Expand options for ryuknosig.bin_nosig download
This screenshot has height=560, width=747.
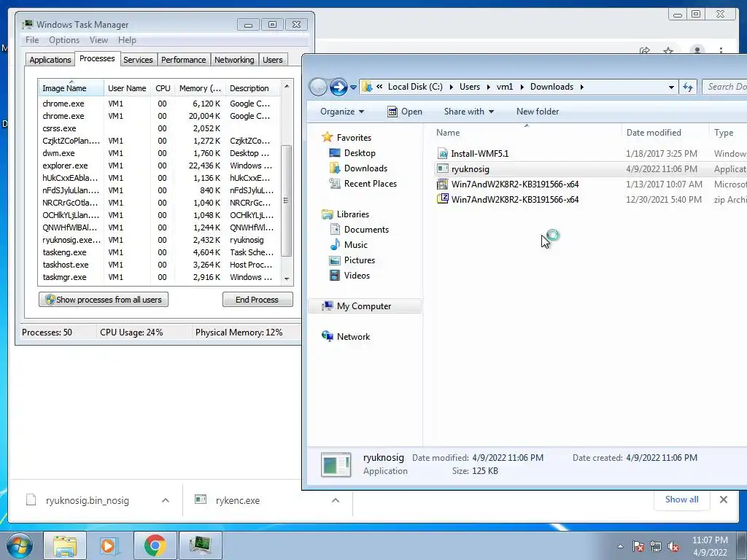166,500
